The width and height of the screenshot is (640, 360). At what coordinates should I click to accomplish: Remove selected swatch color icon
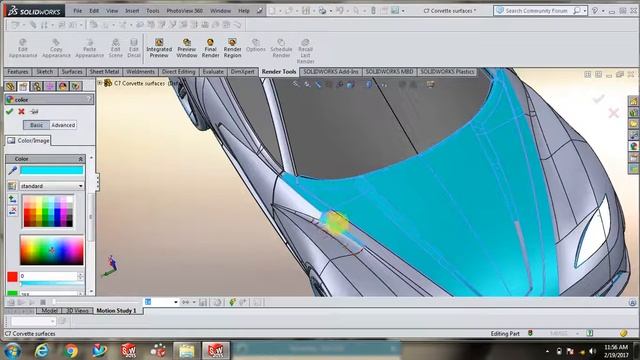pyautogui.click(x=12, y=211)
